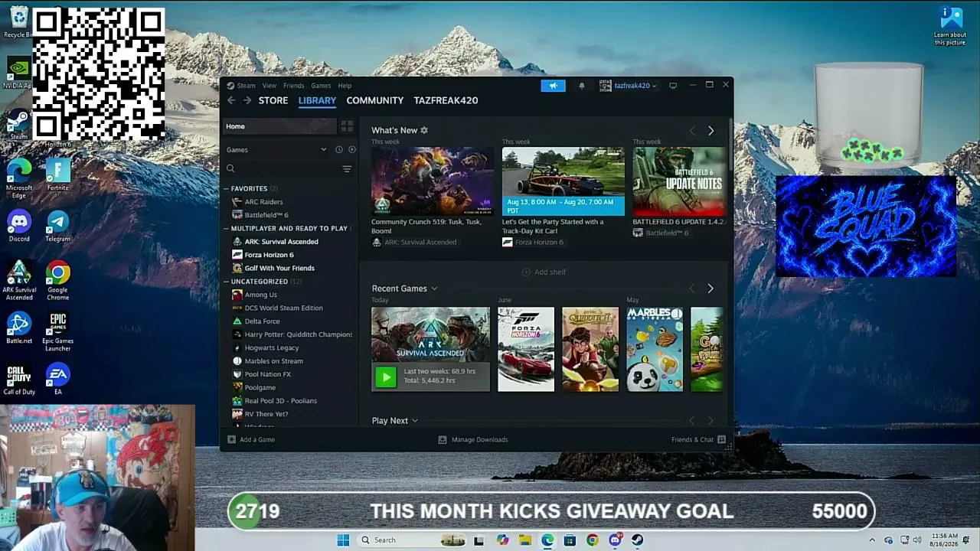This screenshot has height=551, width=980.
Task: Switch to the STORE tab
Action: [x=273, y=100]
